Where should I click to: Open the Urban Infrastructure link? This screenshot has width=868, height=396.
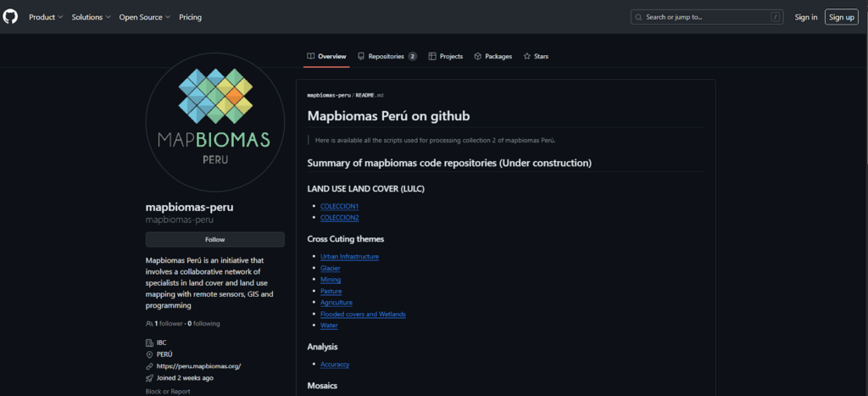click(349, 256)
